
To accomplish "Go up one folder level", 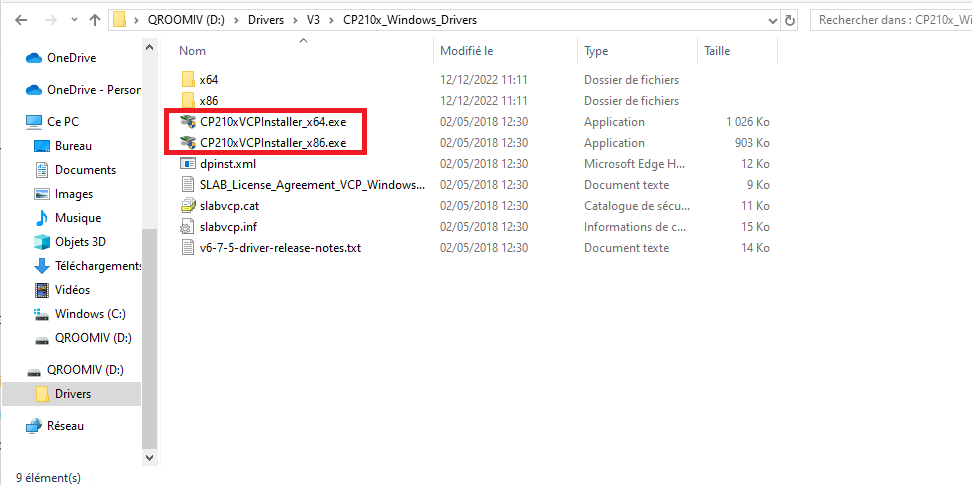I will (95, 20).
